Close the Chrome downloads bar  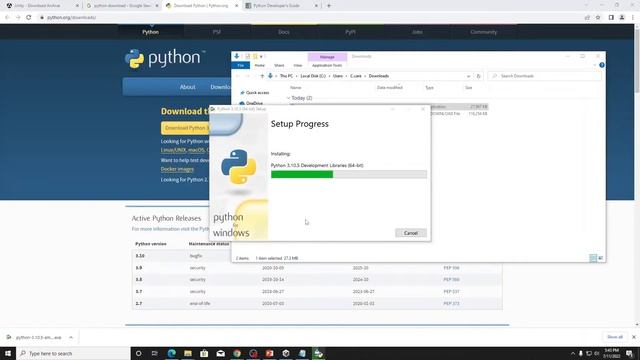[x=633, y=337]
